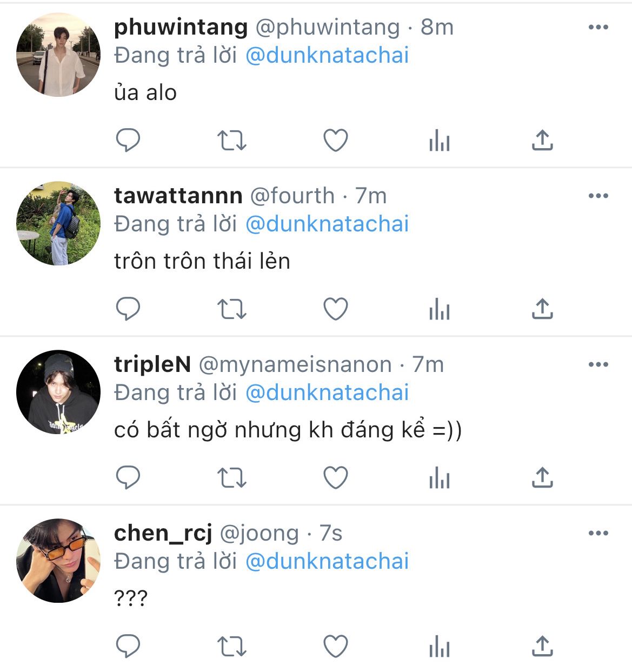The image size is (632, 672).
Task: Like chen_rcj's "???" reply
Action: click(335, 647)
